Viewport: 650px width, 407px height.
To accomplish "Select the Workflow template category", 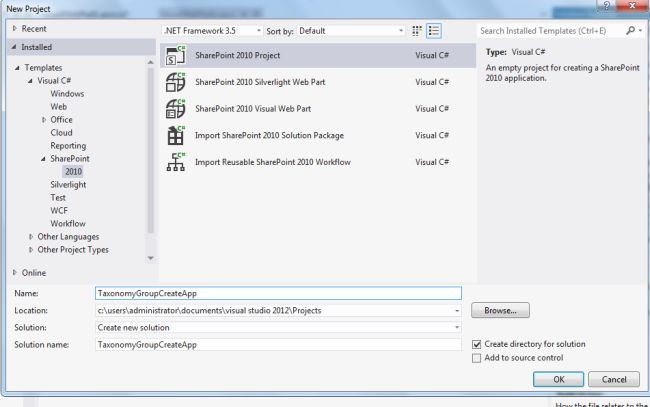I will (x=68, y=224).
